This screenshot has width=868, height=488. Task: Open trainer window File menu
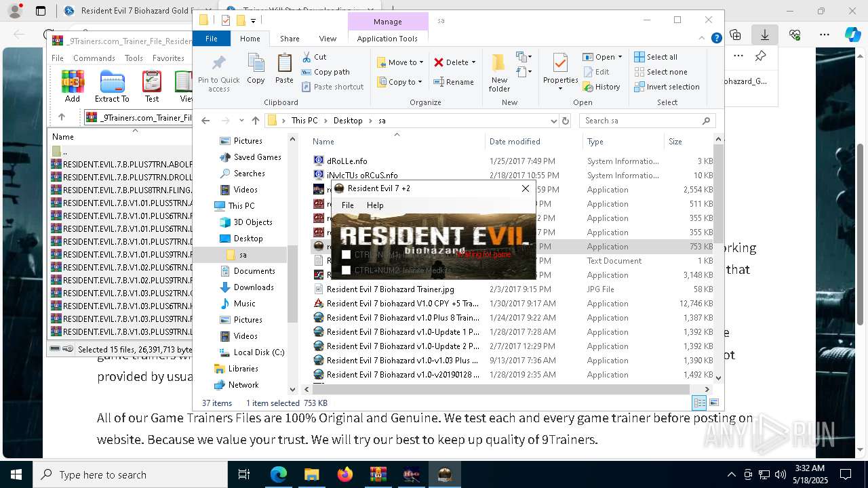tap(348, 205)
